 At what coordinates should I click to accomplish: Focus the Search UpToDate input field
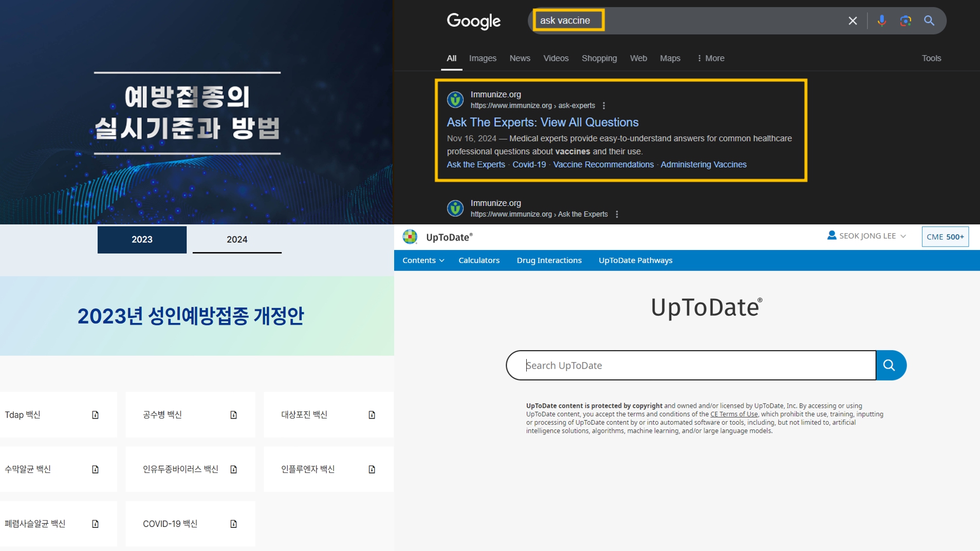[x=691, y=365]
